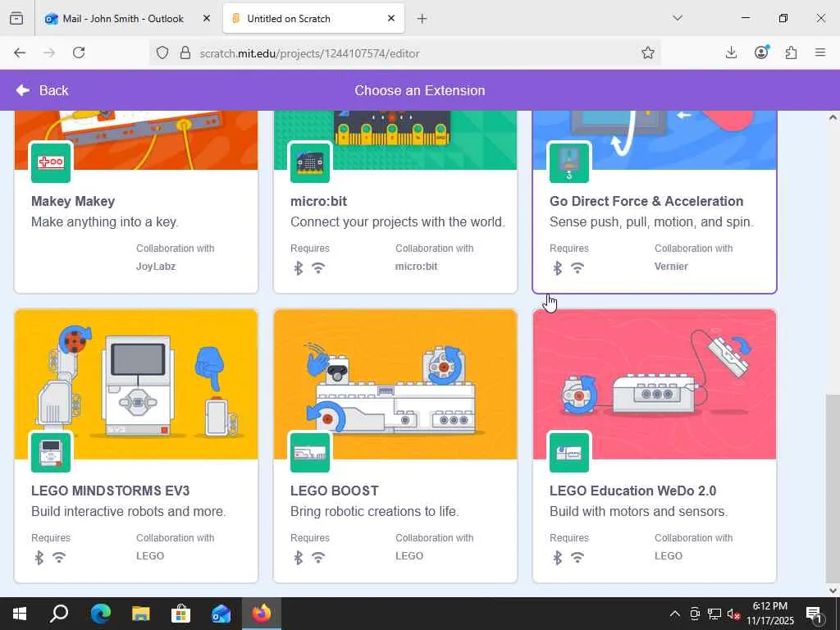Open the notification center icon
Image resolution: width=840 pixels, height=630 pixels.
[815, 614]
